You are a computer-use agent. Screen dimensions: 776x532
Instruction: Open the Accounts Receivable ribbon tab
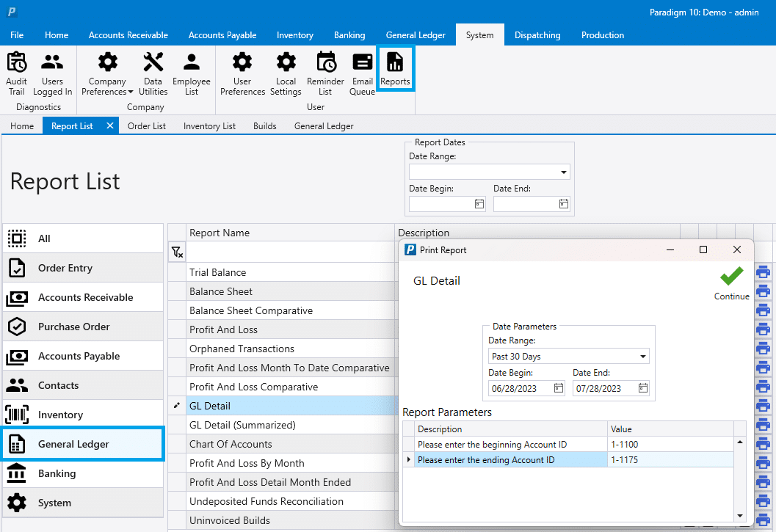click(x=128, y=35)
